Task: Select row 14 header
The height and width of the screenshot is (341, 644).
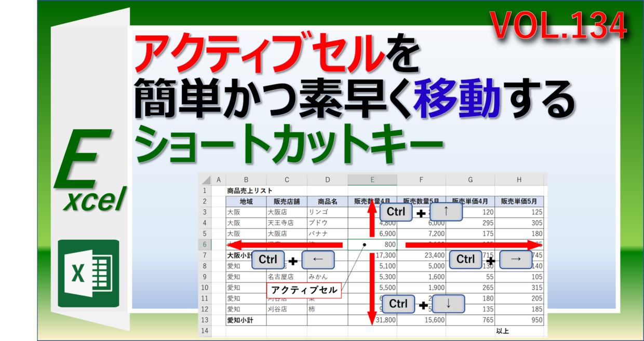Action: [205, 331]
